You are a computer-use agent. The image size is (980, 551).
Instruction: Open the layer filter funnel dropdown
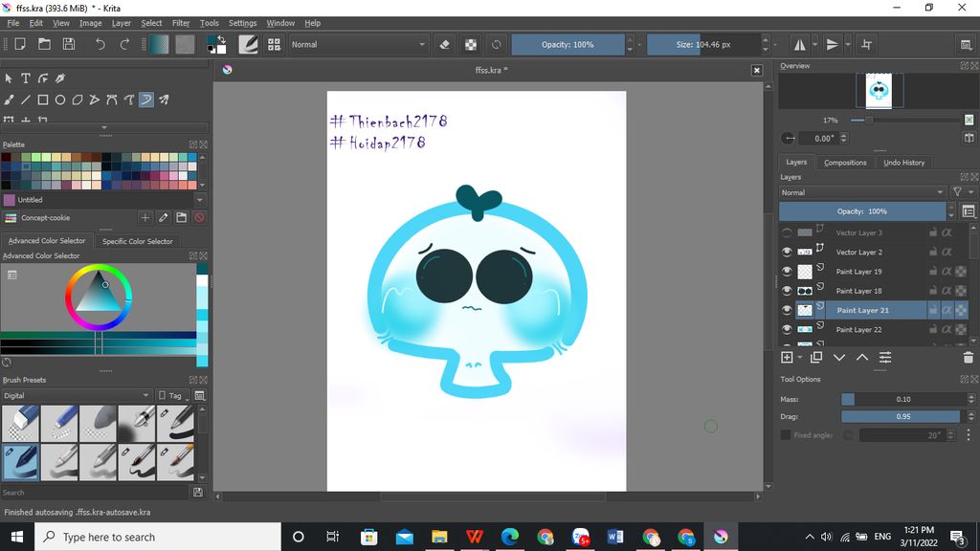click(x=962, y=192)
